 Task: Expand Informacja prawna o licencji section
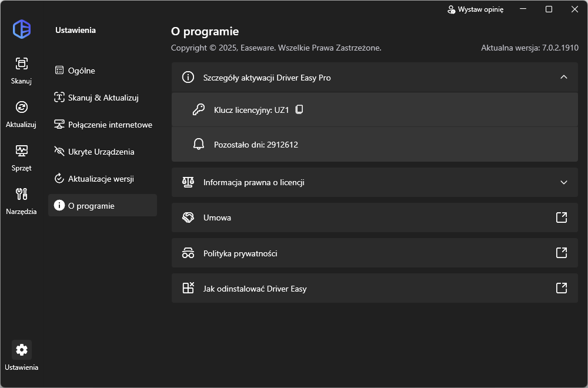click(x=564, y=183)
